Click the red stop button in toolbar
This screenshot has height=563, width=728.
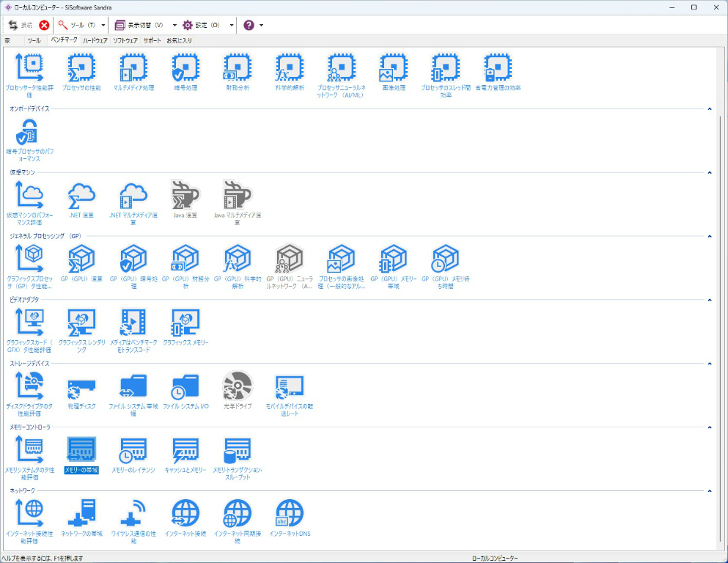point(45,25)
